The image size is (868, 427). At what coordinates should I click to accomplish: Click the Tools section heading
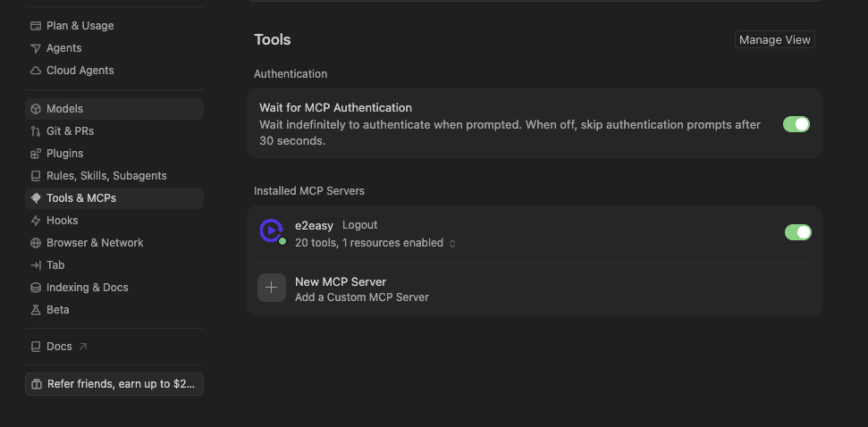point(273,40)
